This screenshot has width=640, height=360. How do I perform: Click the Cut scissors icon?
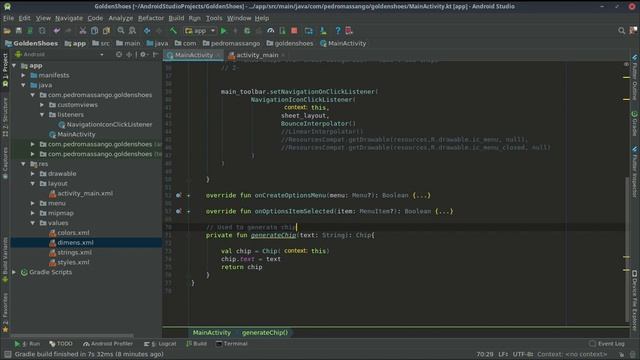(x=83, y=31)
